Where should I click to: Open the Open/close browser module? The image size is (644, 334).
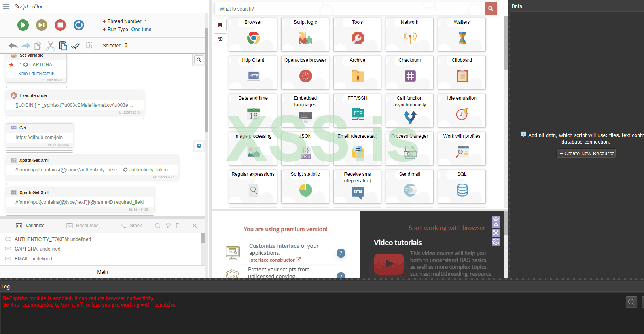coord(305,73)
